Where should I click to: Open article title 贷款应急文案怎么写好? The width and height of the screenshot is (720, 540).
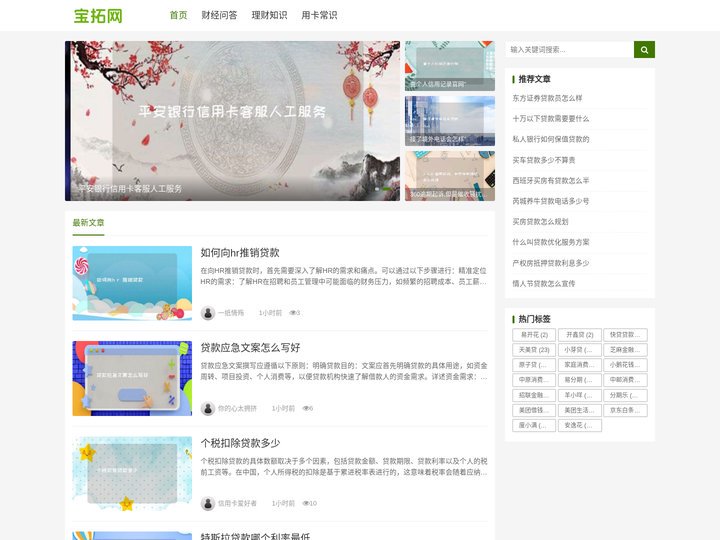(x=250, y=348)
